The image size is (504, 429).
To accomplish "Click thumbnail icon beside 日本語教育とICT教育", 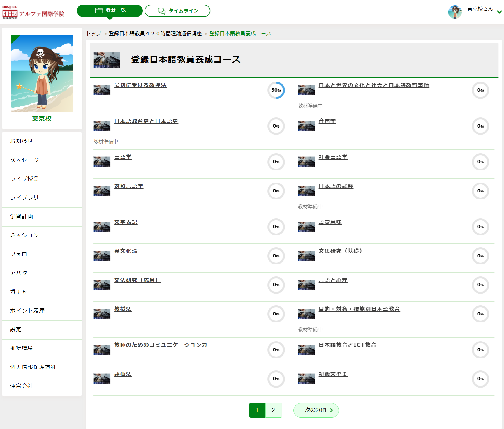I will pos(306,350).
